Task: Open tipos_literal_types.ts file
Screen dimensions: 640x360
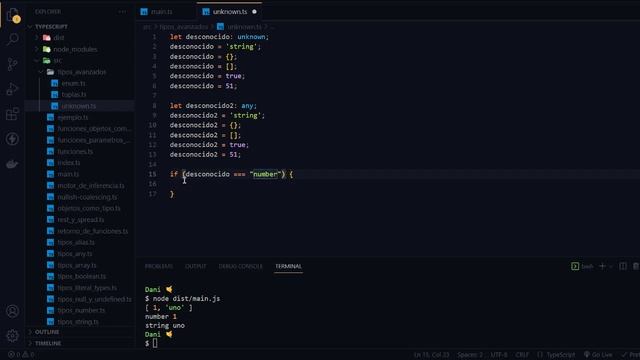Action: (87, 288)
